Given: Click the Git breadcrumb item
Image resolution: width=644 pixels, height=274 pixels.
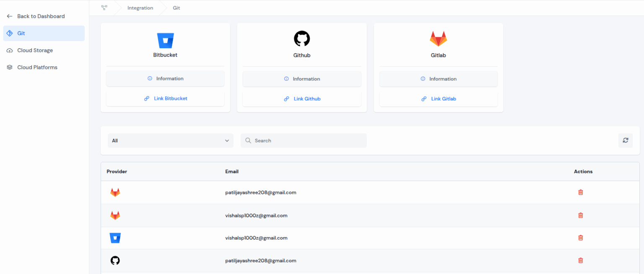Looking at the screenshot, I should 177,8.
